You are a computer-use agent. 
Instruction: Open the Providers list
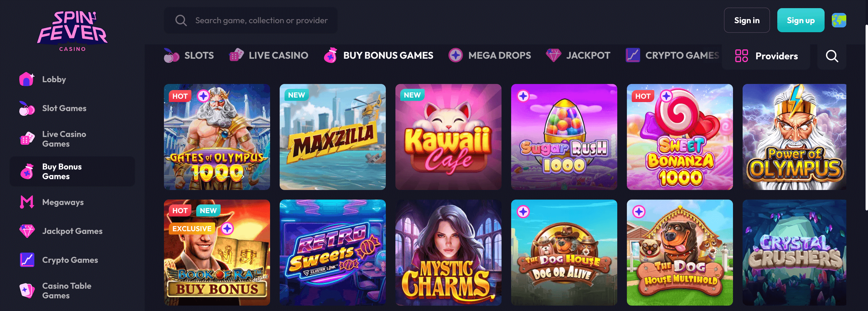click(x=766, y=56)
